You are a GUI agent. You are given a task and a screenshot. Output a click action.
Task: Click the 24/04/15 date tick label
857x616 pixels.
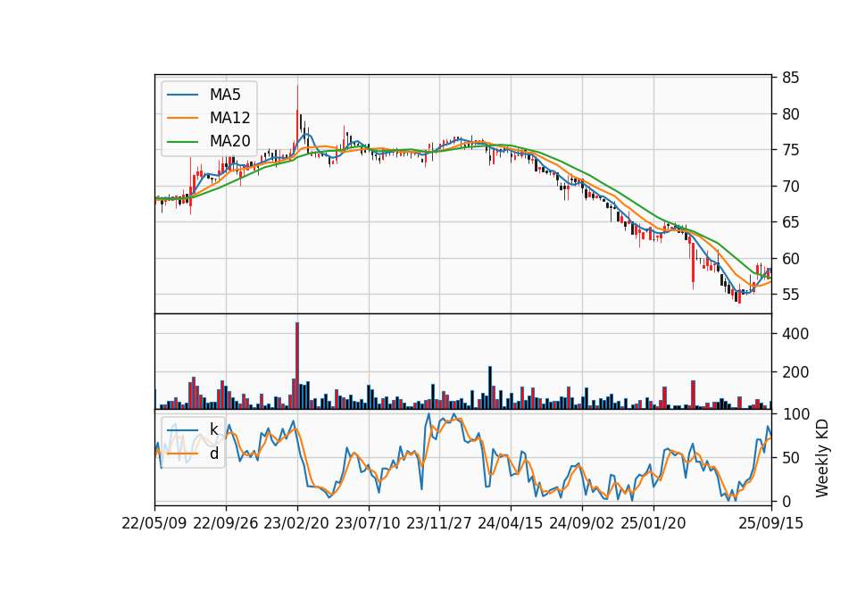(x=511, y=523)
